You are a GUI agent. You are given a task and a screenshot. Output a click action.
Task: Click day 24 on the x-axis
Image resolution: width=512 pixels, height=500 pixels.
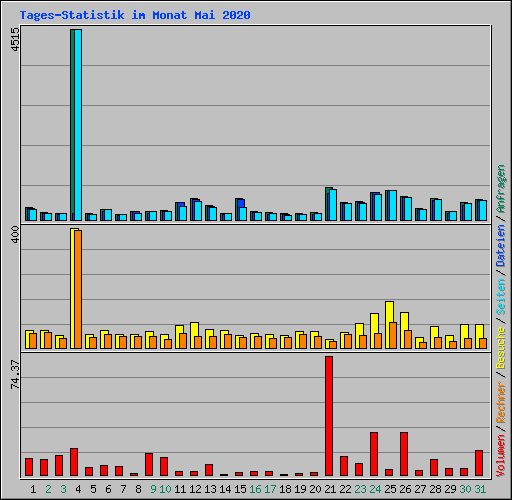[375, 489]
